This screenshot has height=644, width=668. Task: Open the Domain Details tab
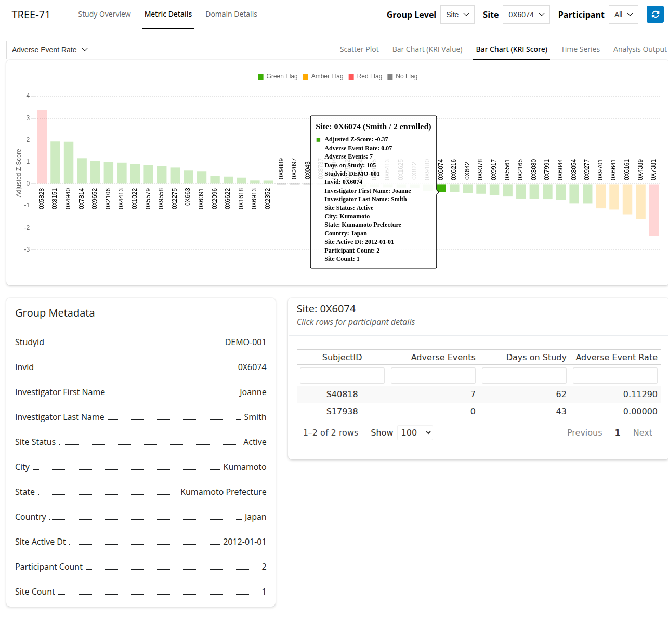point(231,14)
